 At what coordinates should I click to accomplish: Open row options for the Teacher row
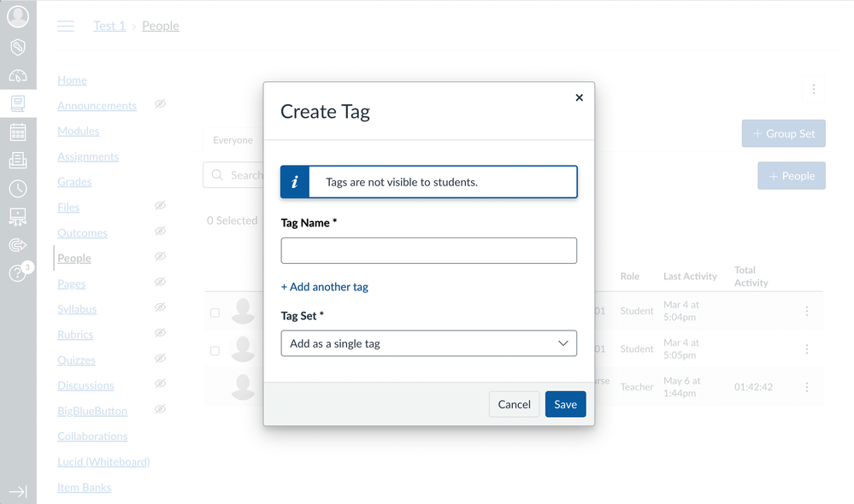click(807, 387)
